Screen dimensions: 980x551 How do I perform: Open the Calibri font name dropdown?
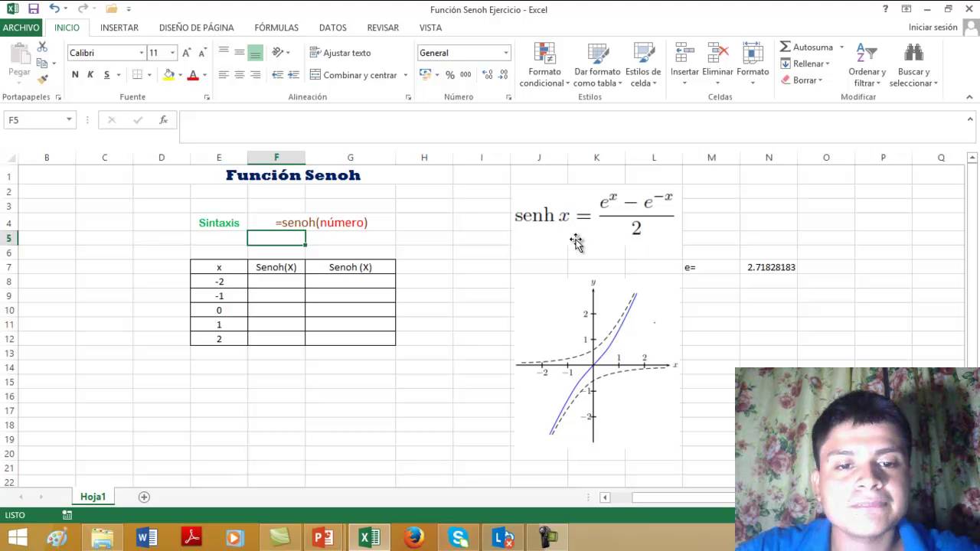(x=142, y=53)
